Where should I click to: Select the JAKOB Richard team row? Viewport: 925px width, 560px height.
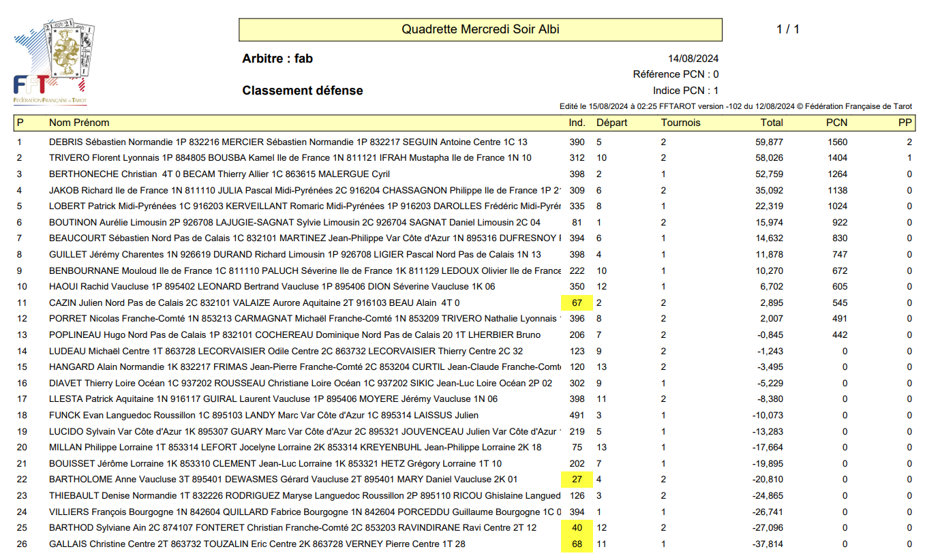pos(464,190)
